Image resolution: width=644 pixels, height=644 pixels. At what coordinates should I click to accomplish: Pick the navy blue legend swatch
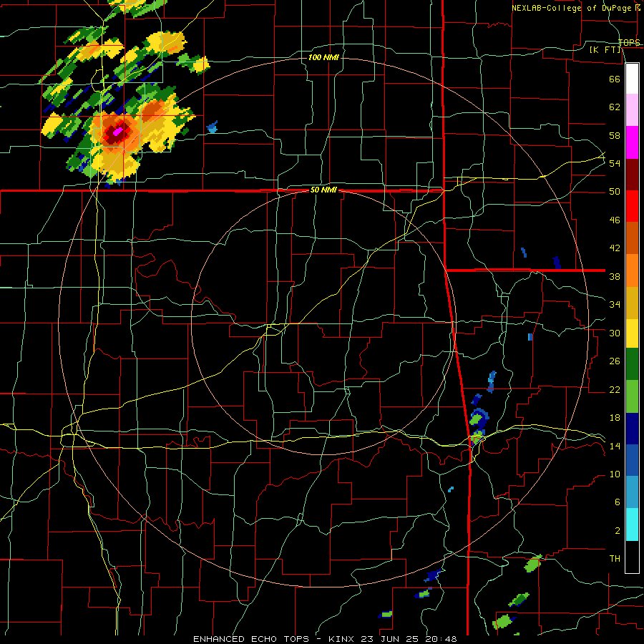[x=632, y=429]
